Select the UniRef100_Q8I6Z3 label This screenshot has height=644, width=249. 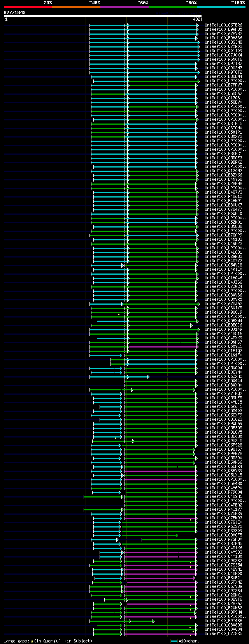223,420
